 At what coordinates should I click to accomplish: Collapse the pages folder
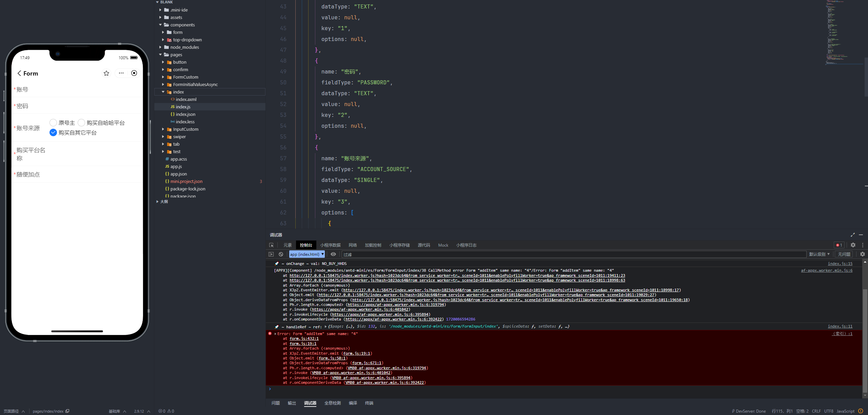click(x=160, y=55)
